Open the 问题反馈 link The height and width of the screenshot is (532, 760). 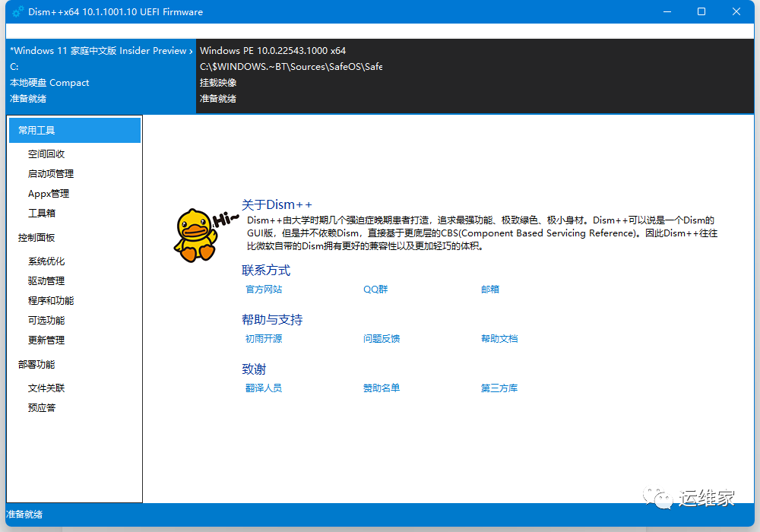[x=382, y=339]
